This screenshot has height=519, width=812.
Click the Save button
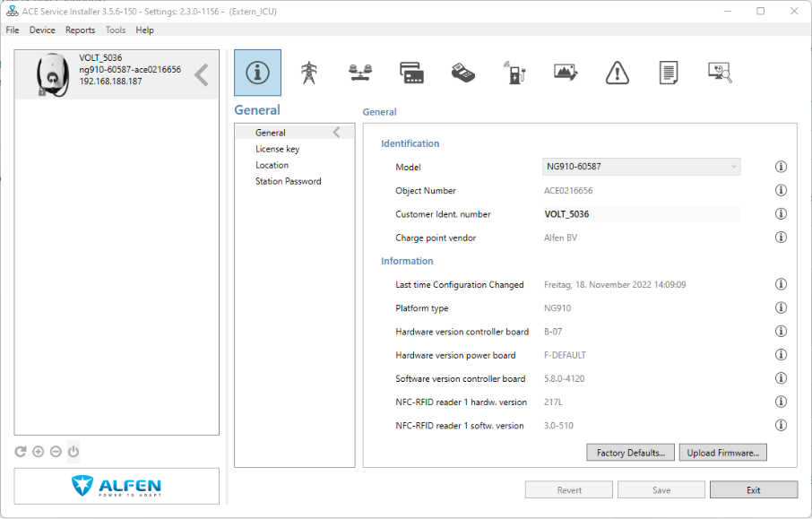coord(661,490)
